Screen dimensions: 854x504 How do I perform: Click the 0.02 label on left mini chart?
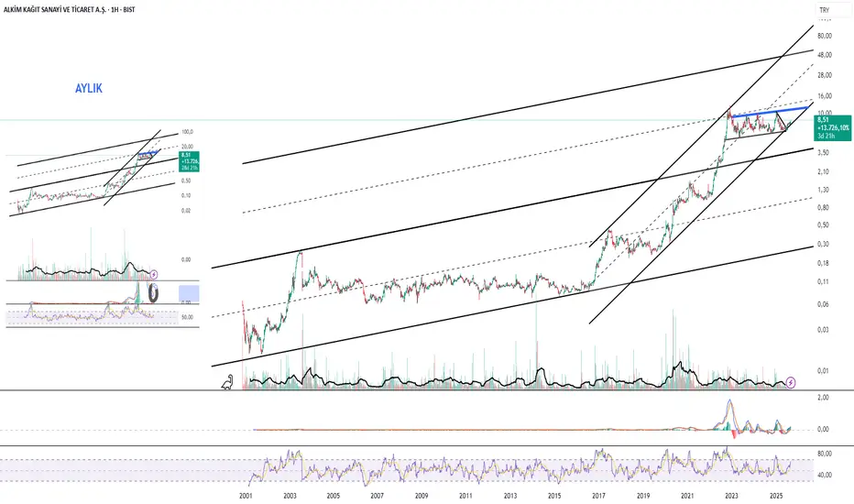pyautogui.click(x=186, y=211)
